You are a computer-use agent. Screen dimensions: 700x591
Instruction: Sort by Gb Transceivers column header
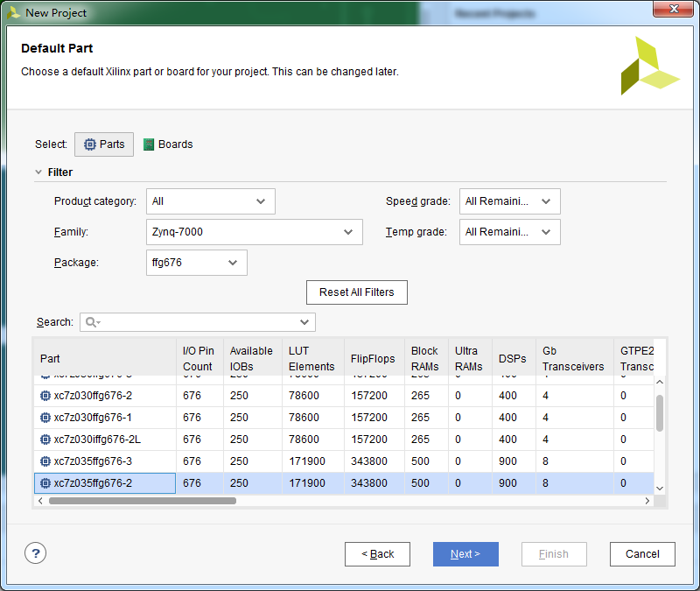574,358
